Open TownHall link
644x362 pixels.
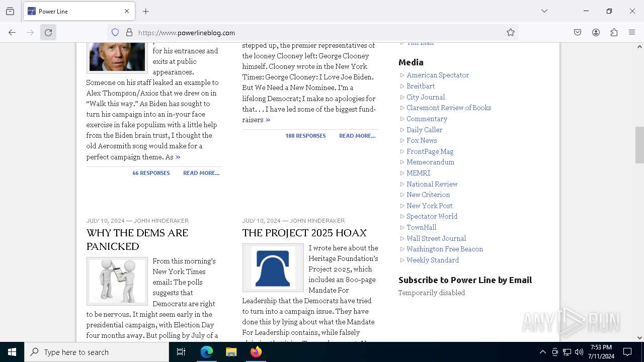(422, 227)
